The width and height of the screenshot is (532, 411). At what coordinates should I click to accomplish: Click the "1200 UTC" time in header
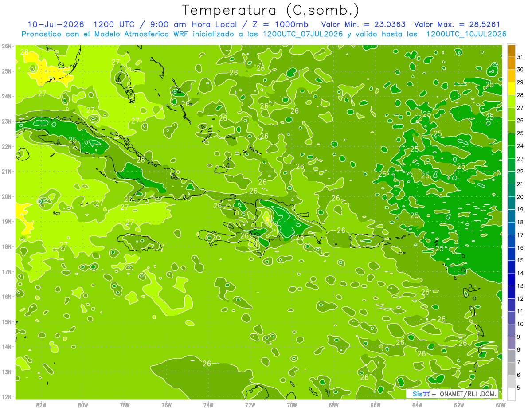tap(113, 24)
